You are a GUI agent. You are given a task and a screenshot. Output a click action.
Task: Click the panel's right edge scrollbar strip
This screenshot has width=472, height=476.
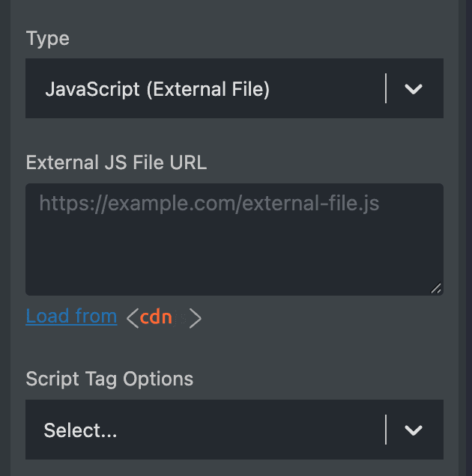469,238
